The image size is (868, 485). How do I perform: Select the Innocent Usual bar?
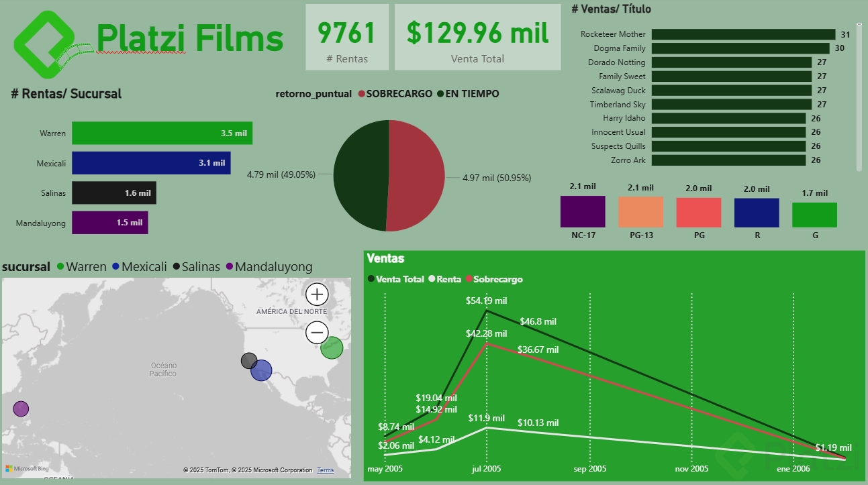728,132
